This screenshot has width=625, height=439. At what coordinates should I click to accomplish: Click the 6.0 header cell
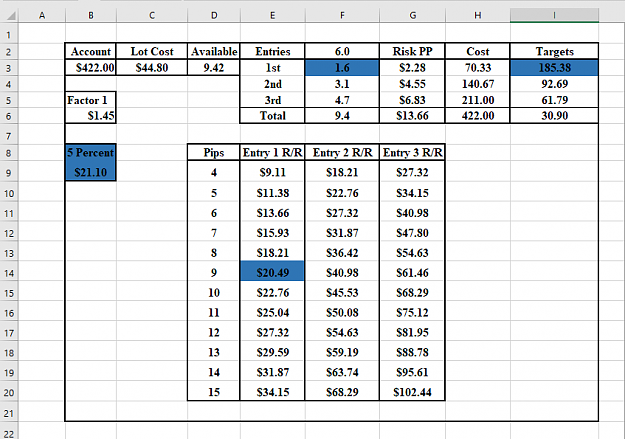(342, 51)
